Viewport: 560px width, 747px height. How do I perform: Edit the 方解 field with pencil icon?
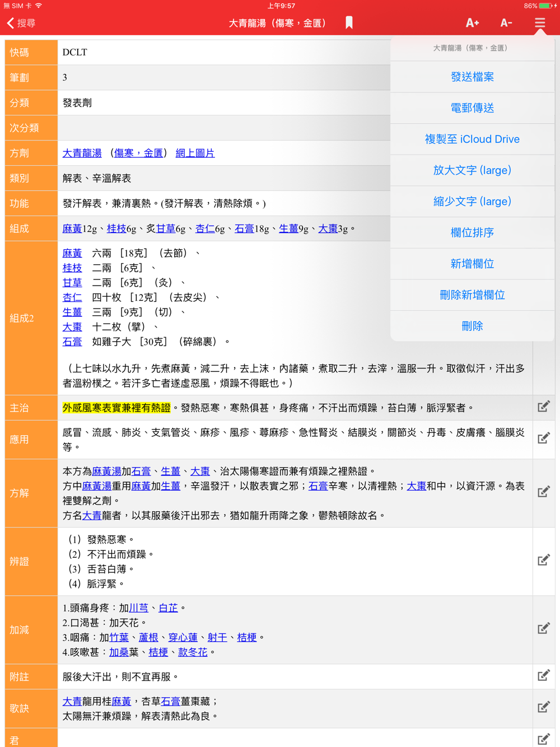pos(544,492)
